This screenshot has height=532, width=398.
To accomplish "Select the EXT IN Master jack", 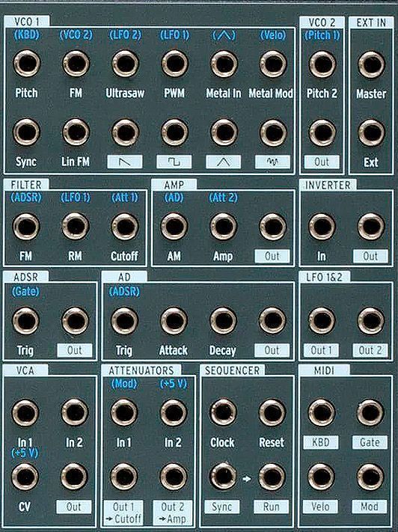I will [x=371, y=64].
